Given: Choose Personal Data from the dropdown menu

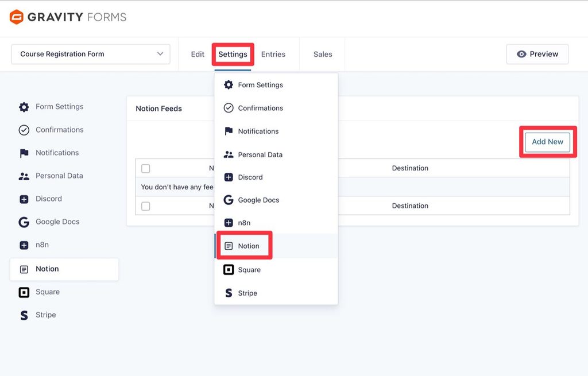Looking at the screenshot, I should pyautogui.click(x=276, y=154).
